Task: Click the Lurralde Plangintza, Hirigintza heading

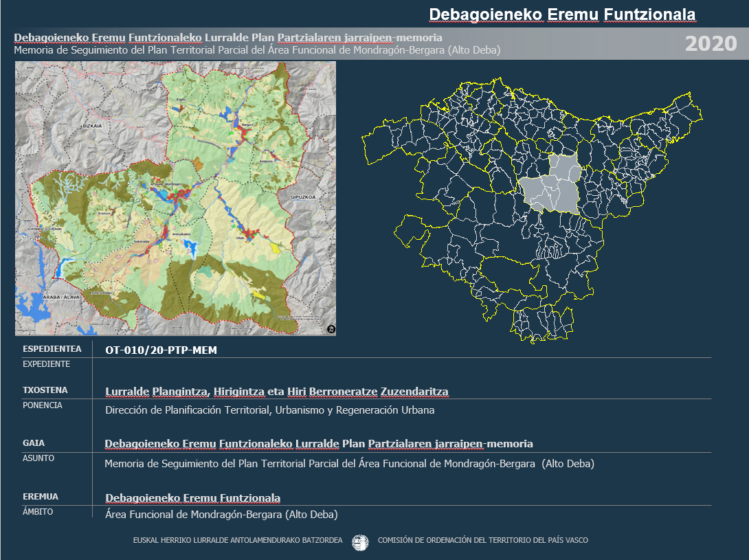Action: [276, 392]
